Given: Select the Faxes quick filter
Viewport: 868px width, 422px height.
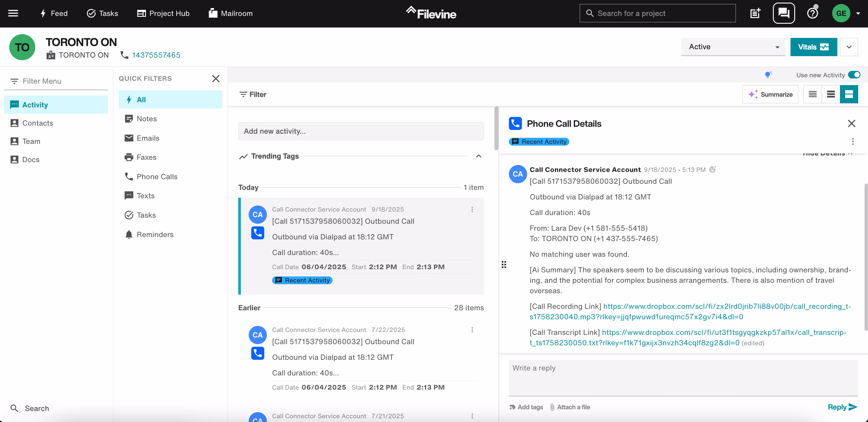Looking at the screenshot, I should [x=147, y=157].
